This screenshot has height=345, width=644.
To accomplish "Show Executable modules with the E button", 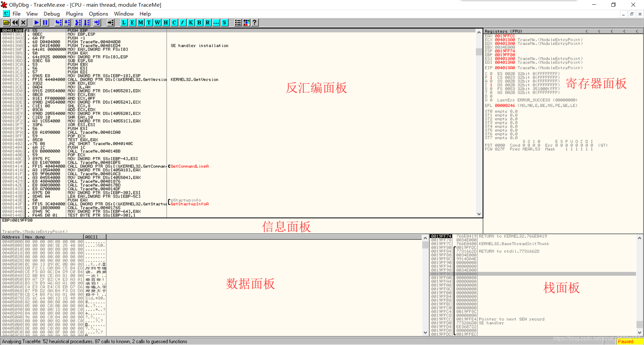I will [132, 22].
